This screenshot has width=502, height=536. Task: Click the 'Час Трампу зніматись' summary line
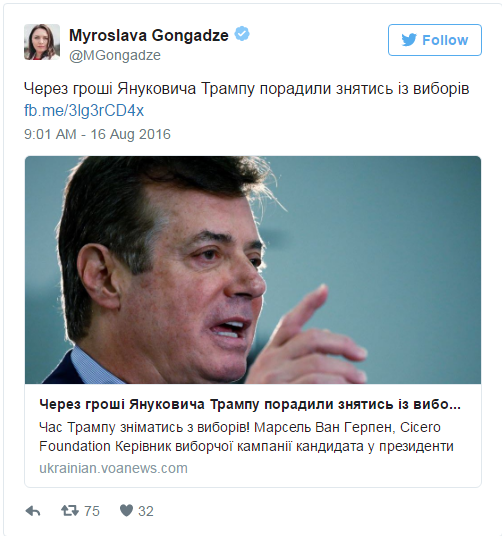(x=240, y=427)
